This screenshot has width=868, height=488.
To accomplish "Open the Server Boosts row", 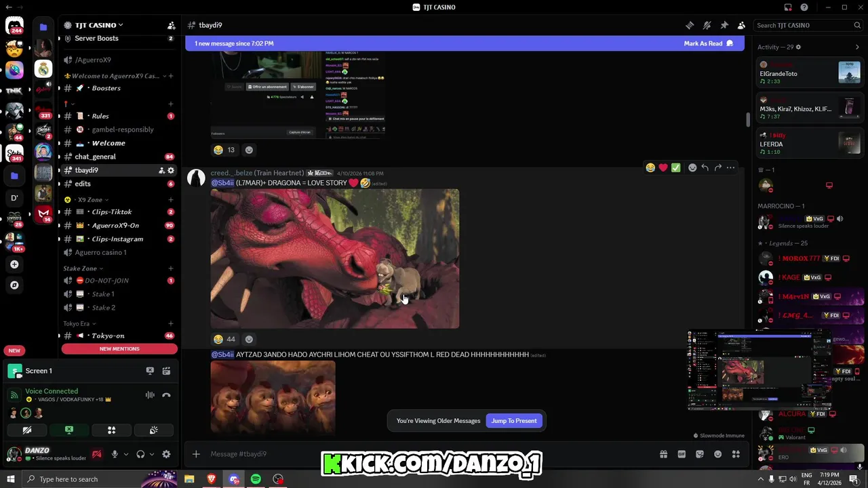I will tap(119, 39).
